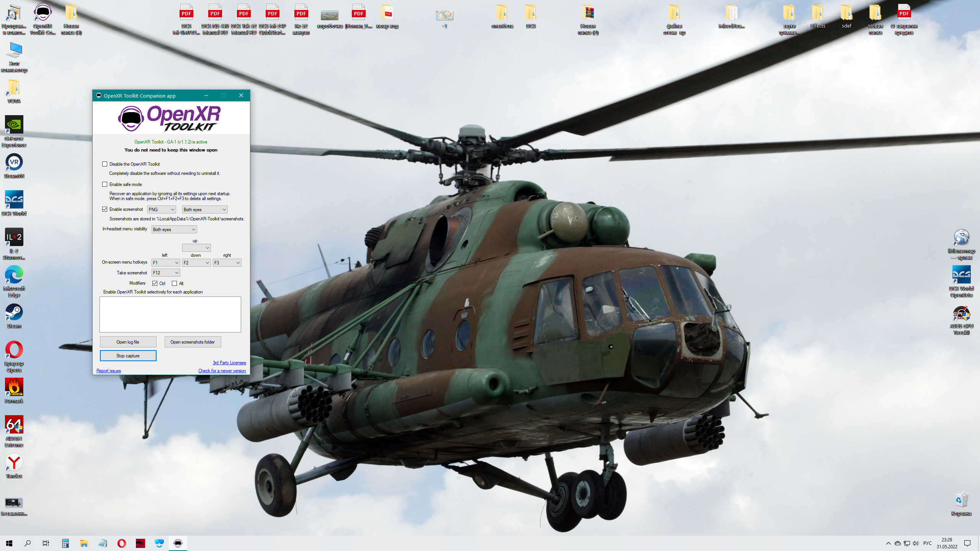Select the GeForce Experience shortcut

point(14,131)
